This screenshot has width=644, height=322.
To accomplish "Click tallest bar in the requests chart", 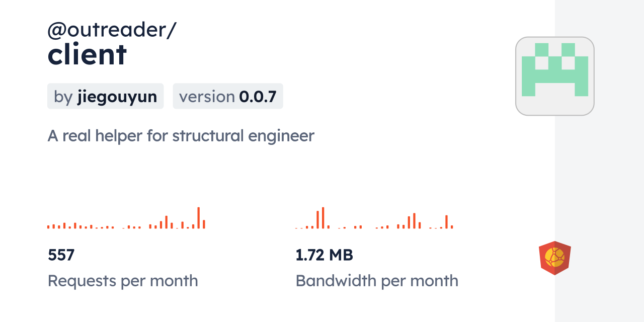I will (199, 218).
